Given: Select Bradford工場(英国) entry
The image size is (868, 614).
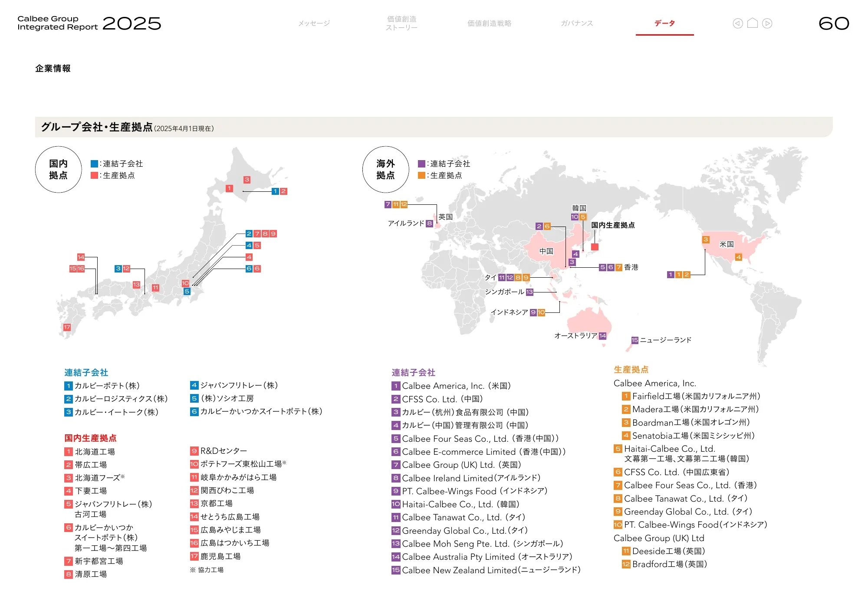Looking at the screenshot, I should [x=665, y=564].
